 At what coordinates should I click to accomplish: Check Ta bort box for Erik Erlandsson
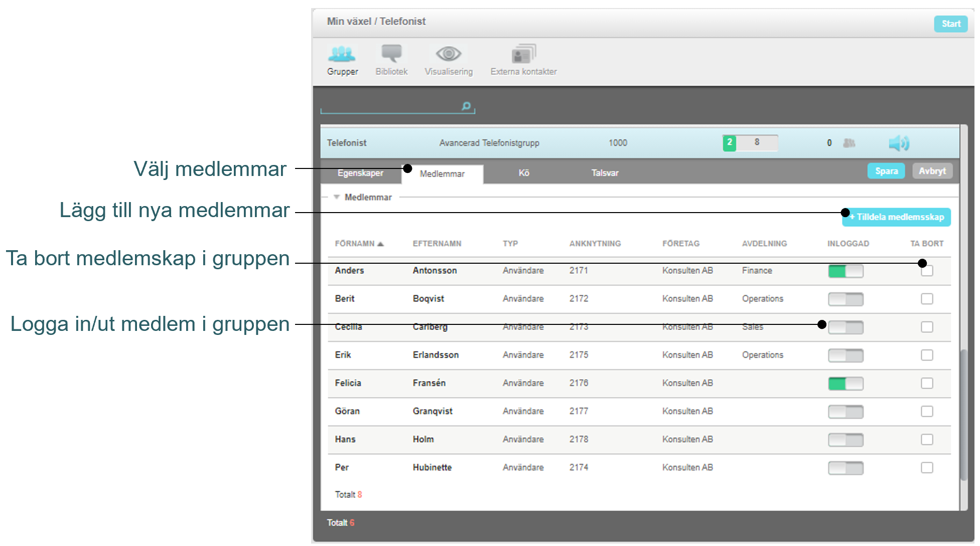point(927,355)
